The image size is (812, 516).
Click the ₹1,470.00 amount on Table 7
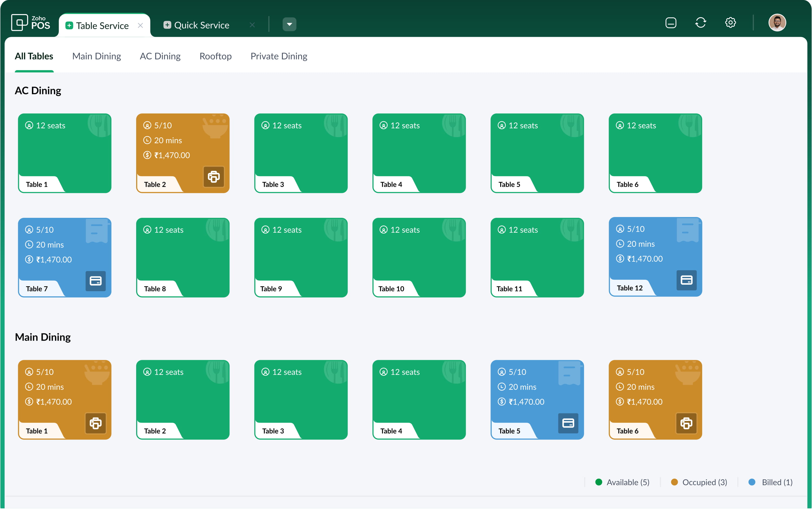[54, 259]
